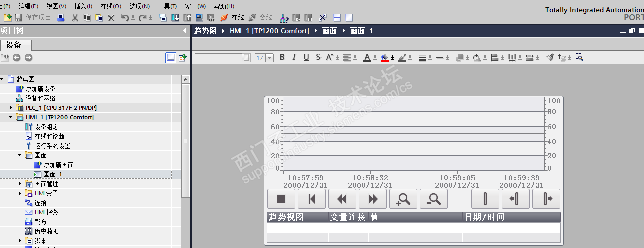Click the trend view zoom out button
This screenshot has height=248, width=644.
(x=434, y=199)
